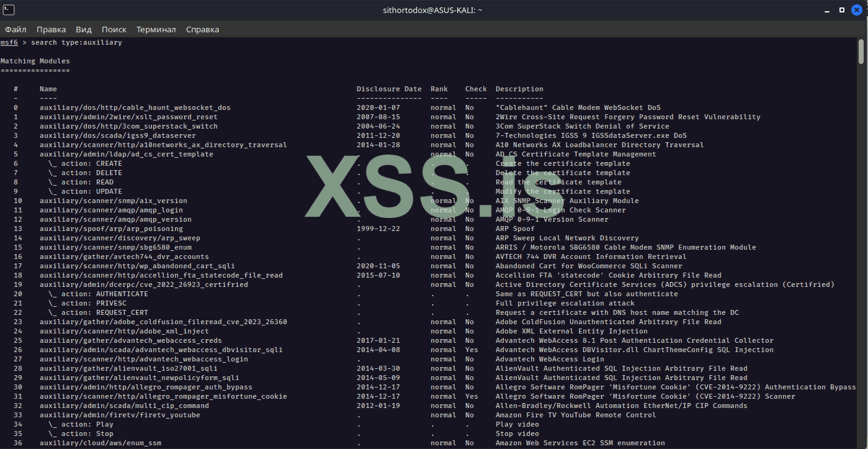Select module auxiliary/gather/alienvault_iso27001_sqli
This screenshot has height=449, width=868.
pos(128,368)
